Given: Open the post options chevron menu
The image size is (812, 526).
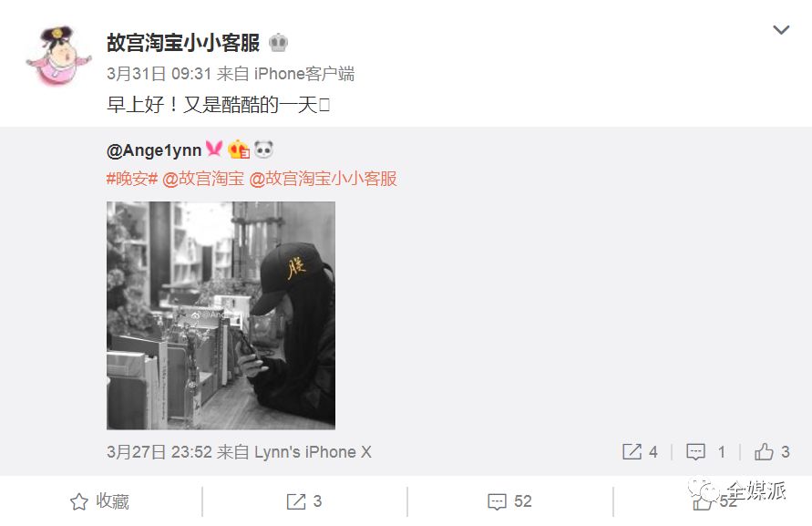Looking at the screenshot, I should pos(781,29).
